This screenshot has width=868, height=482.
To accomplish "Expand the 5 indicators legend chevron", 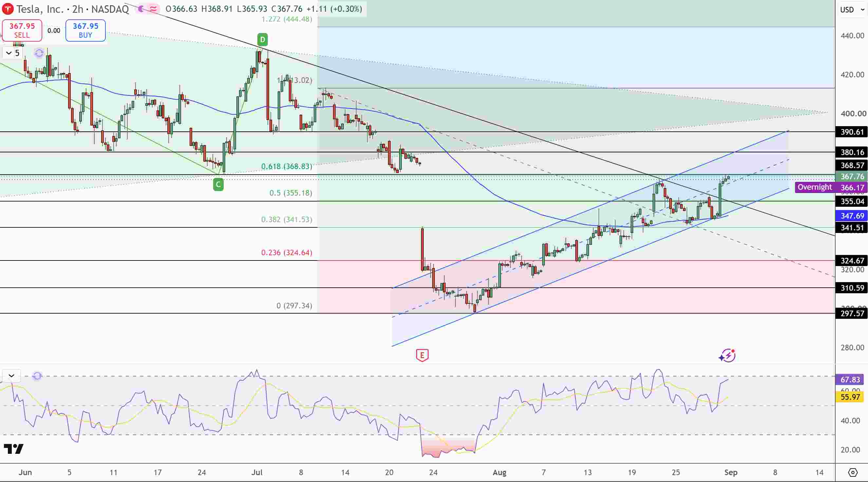I will [x=9, y=53].
